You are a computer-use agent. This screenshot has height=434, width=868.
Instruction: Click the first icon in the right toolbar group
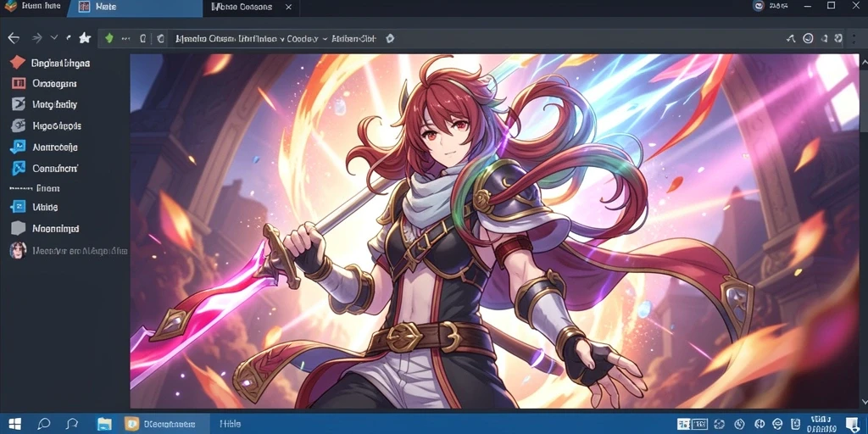[x=791, y=38]
